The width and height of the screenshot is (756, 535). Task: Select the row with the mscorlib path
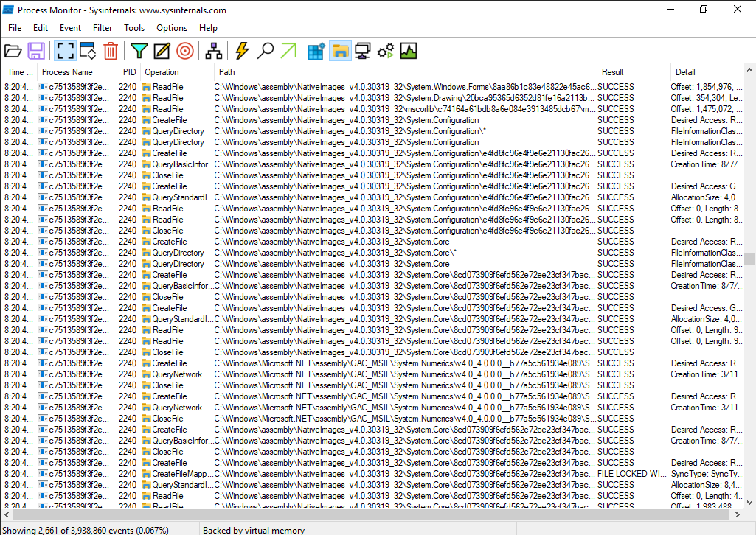372,109
